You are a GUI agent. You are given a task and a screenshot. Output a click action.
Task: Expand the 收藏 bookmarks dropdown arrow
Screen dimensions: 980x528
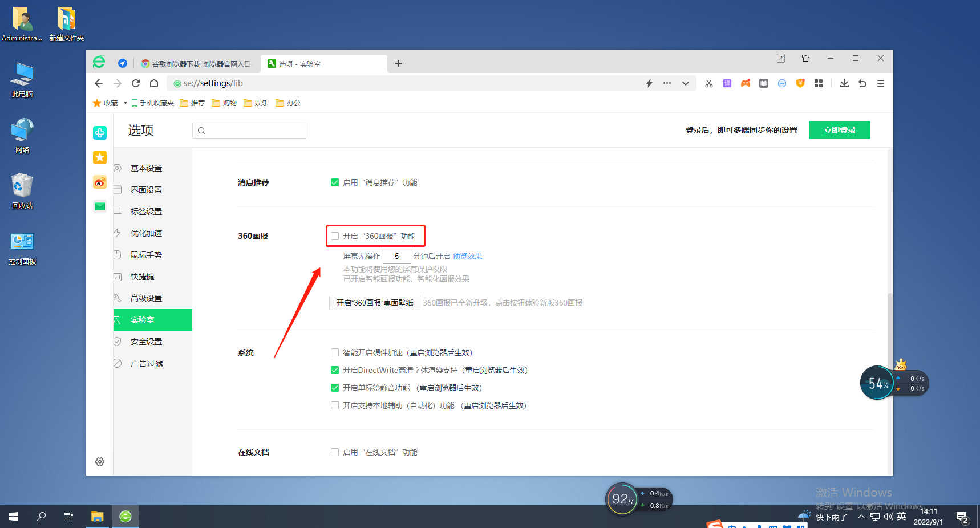[x=125, y=103]
